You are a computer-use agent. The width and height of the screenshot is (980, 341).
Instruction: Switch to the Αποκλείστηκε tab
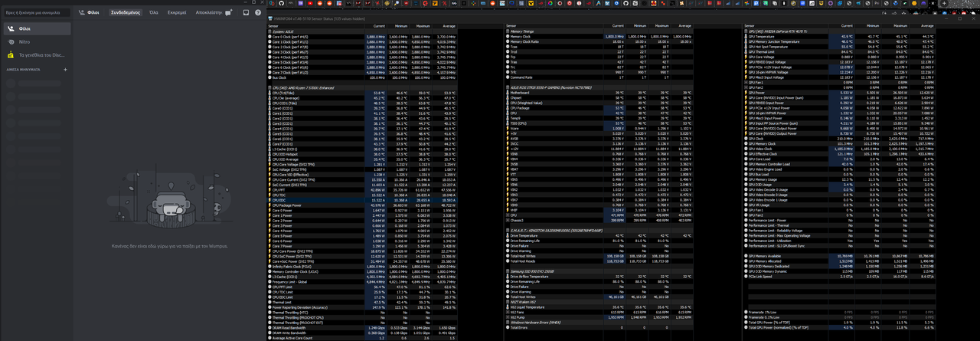209,13
